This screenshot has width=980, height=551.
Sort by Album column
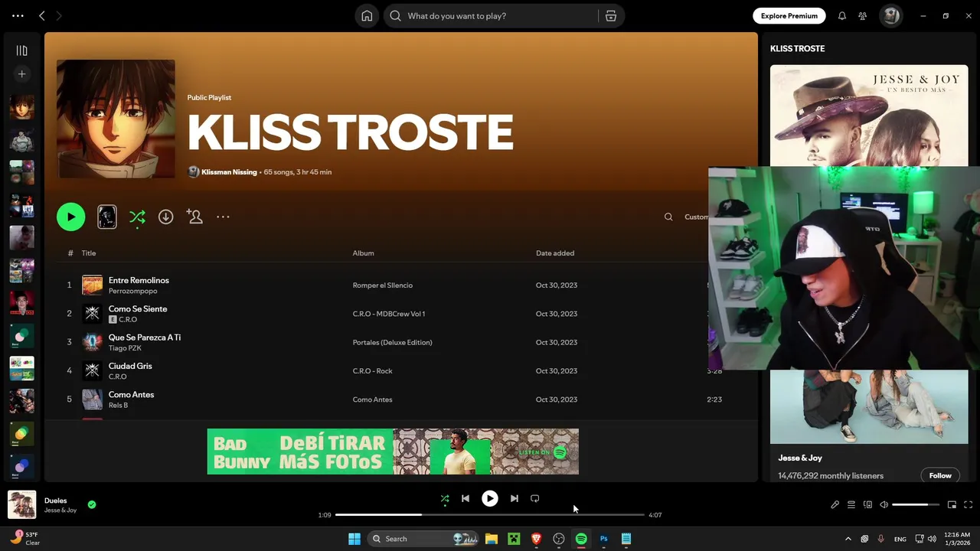click(363, 253)
